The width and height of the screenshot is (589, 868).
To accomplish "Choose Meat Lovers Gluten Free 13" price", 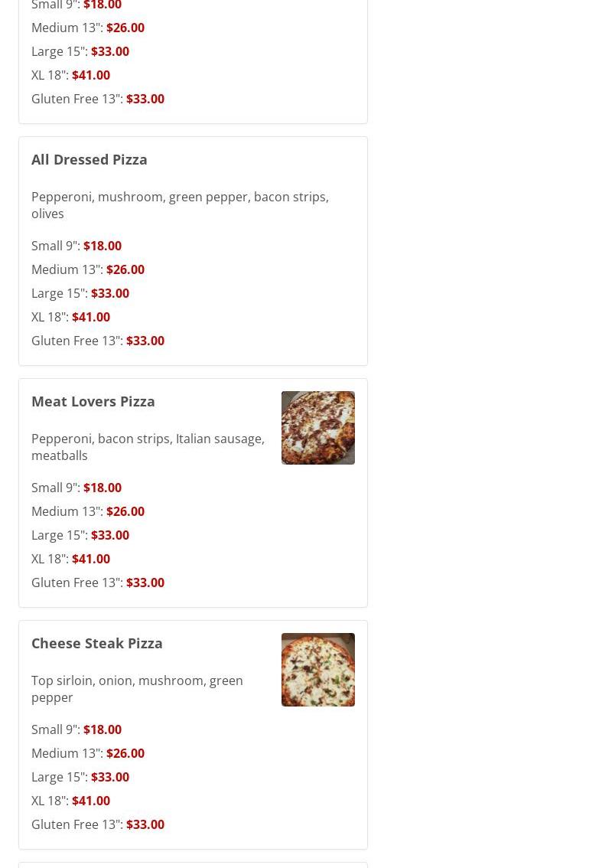I will tap(145, 582).
